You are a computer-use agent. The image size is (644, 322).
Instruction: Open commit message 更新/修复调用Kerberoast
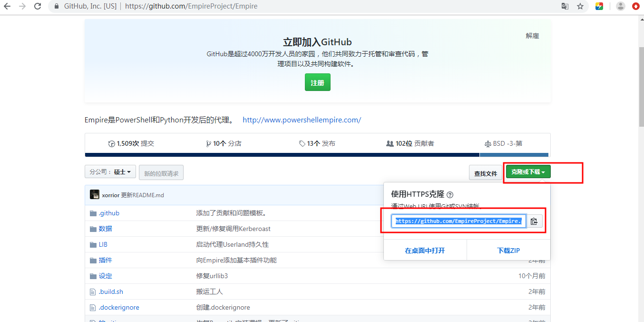point(233,229)
